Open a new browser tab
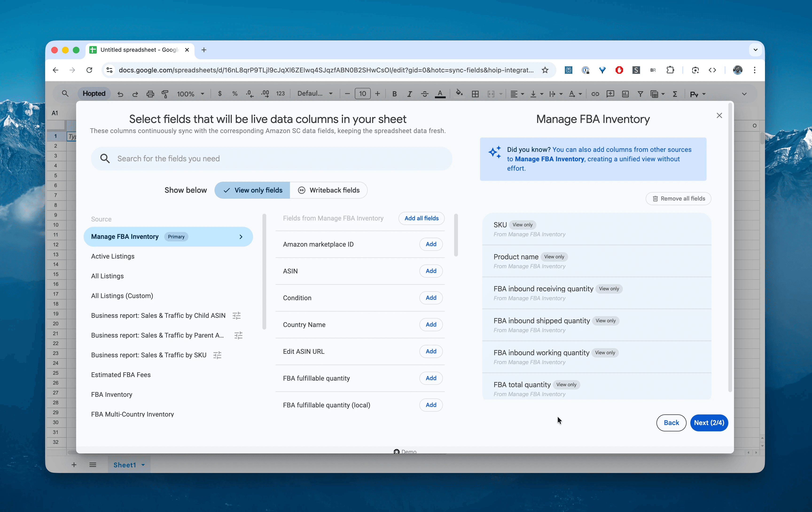 click(x=204, y=50)
